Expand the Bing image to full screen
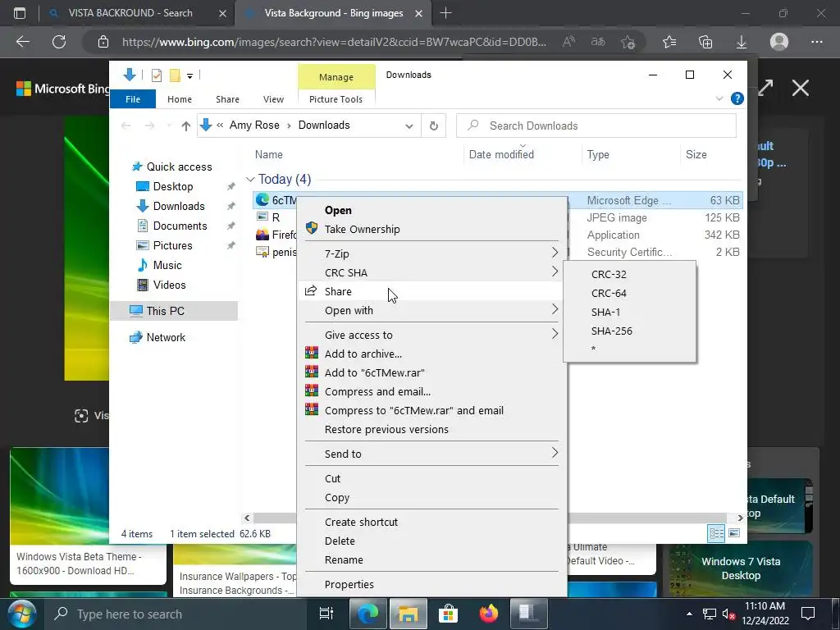 [765, 88]
